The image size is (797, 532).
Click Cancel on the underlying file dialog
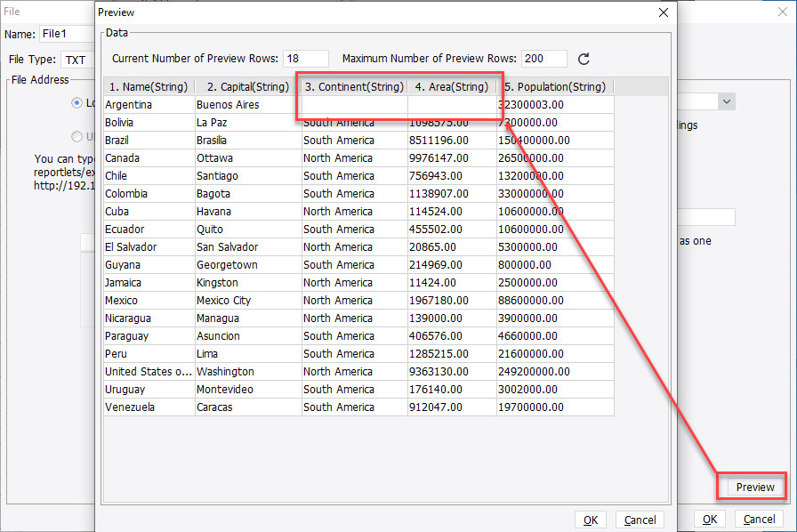(x=760, y=520)
